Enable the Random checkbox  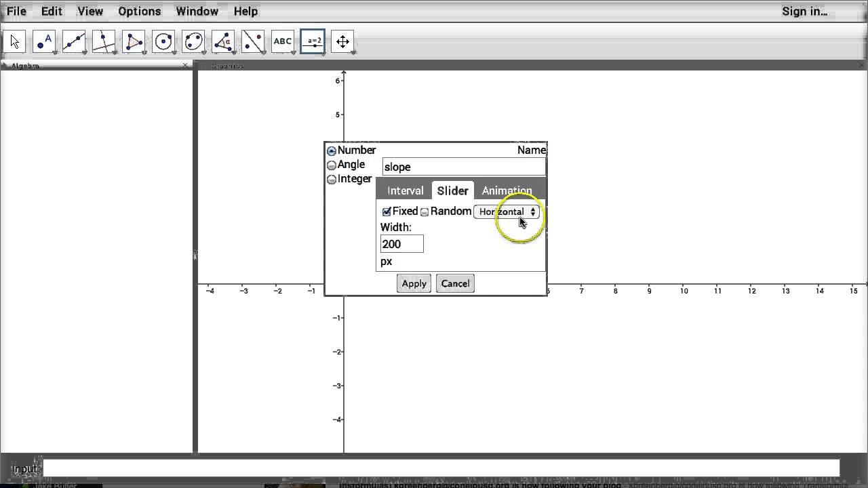coord(425,211)
